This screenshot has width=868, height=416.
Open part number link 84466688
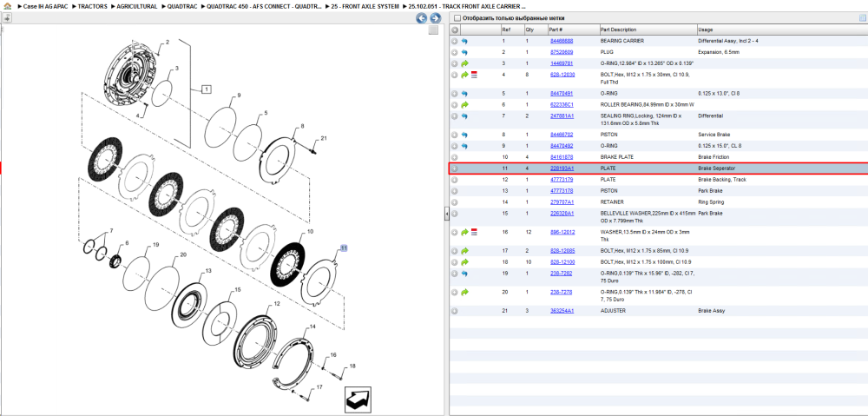562,41
